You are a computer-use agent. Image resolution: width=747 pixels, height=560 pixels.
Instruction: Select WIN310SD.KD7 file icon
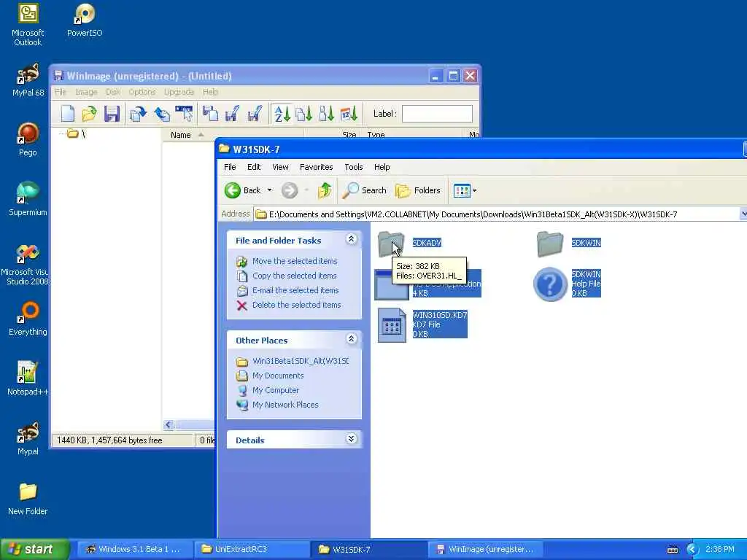click(392, 325)
